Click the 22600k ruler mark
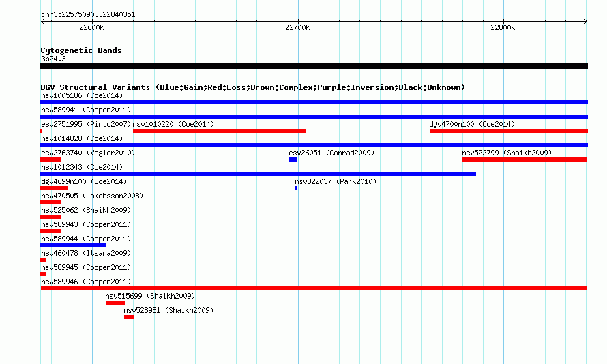The width and height of the screenshot is (607, 364). (x=91, y=27)
